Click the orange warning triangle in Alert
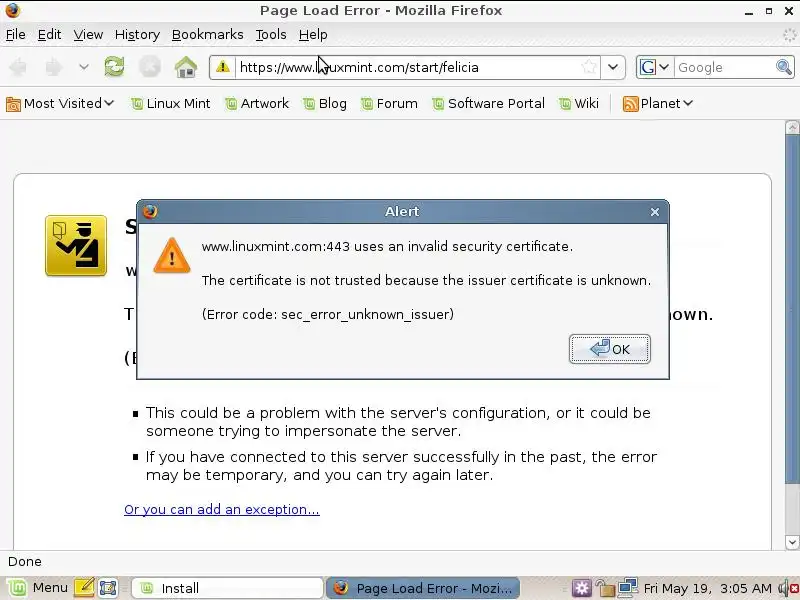 (172, 255)
